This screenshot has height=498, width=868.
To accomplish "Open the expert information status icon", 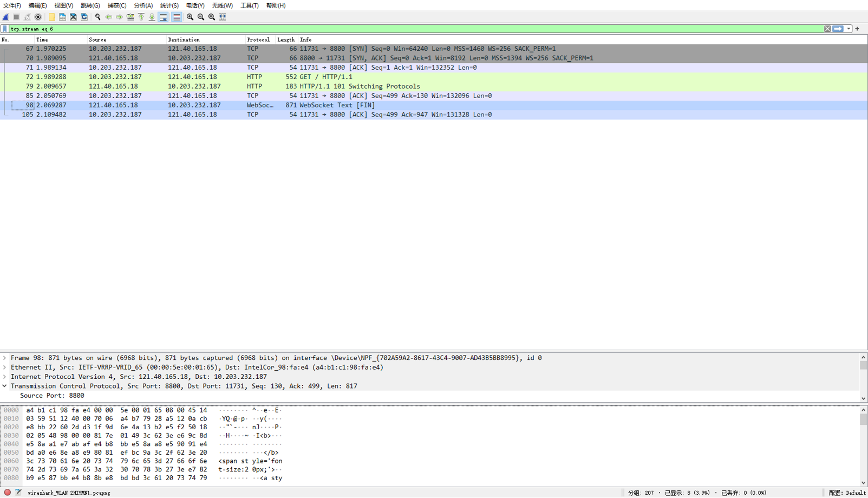I will click(8, 493).
